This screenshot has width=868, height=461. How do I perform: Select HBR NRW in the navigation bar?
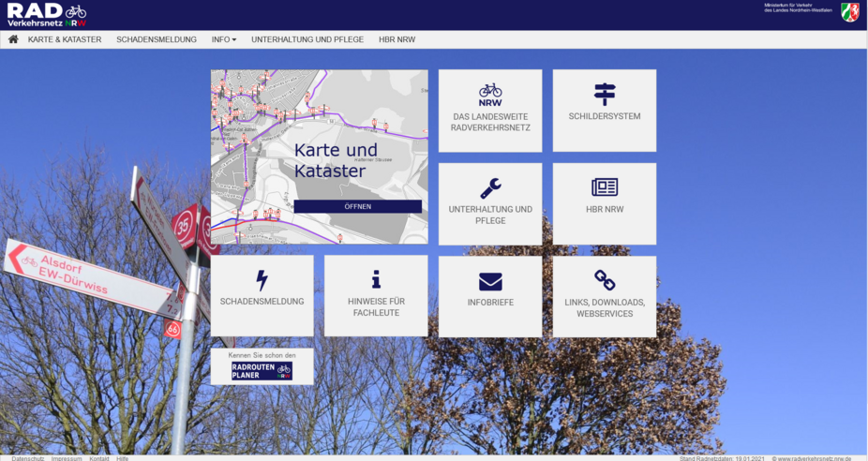(397, 39)
